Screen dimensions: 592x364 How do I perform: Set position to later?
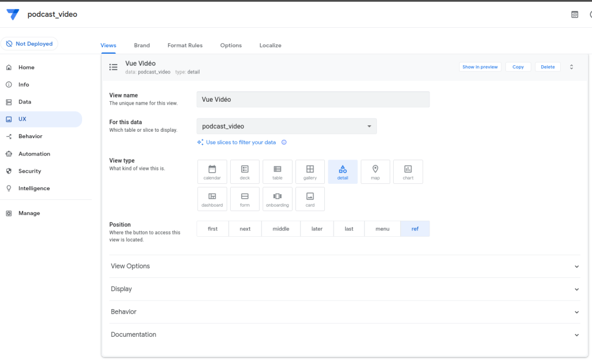tap(317, 229)
